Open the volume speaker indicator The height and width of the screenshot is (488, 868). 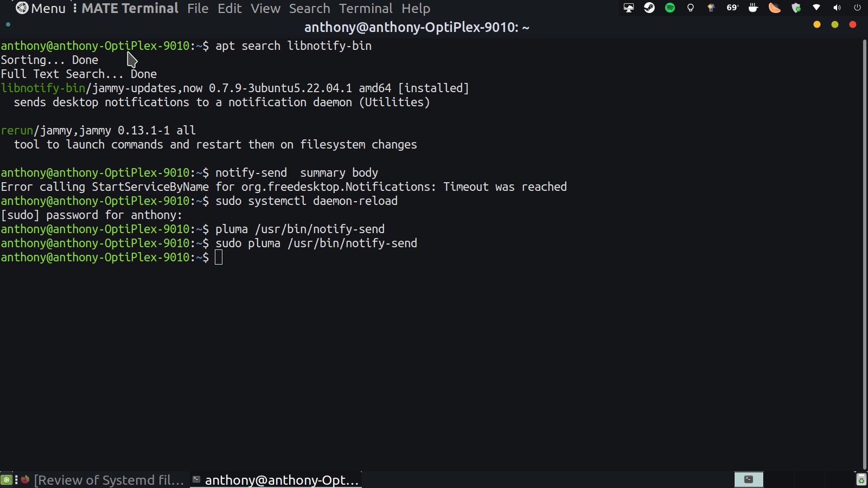click(837, 8)
